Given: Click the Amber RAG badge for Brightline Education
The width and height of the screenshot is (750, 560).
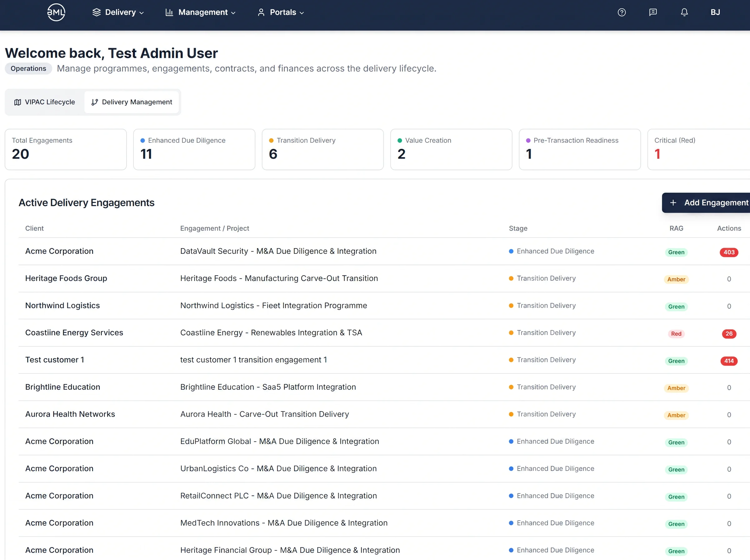Looking at the screenshot, I should [x=676, y=388].
